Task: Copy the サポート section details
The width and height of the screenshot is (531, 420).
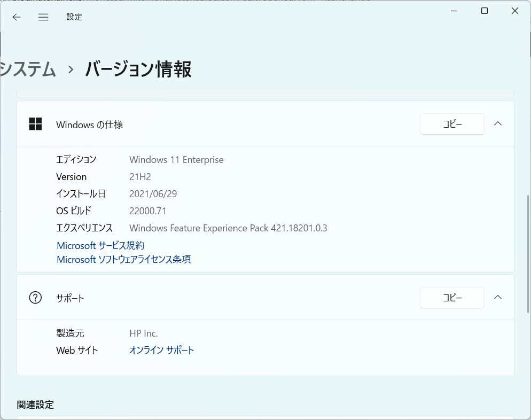Action: (452, 298)
